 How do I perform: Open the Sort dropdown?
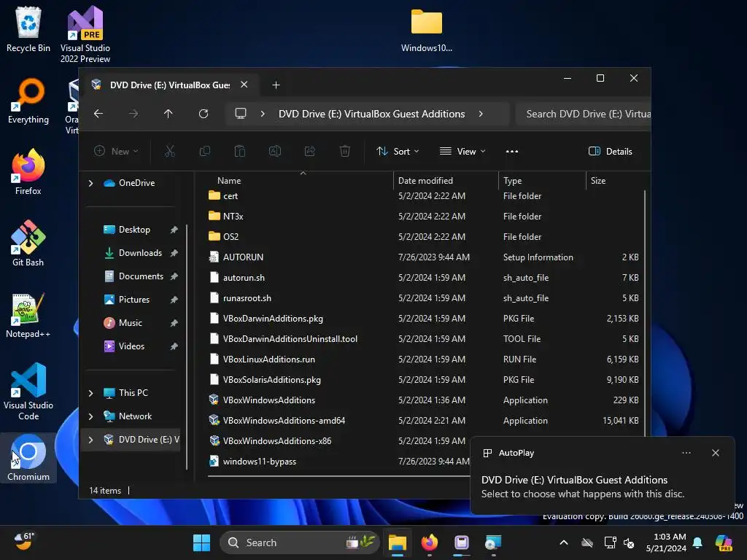tap(398, 152)
